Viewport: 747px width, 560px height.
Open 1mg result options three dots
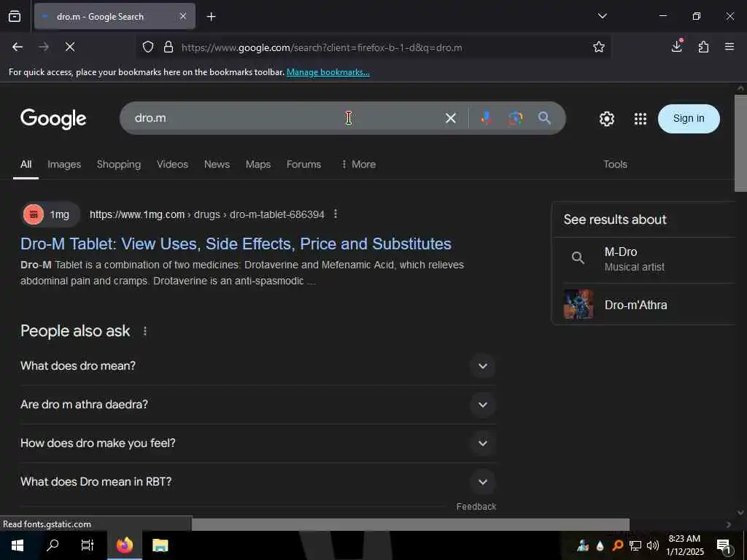coord(336,214)
